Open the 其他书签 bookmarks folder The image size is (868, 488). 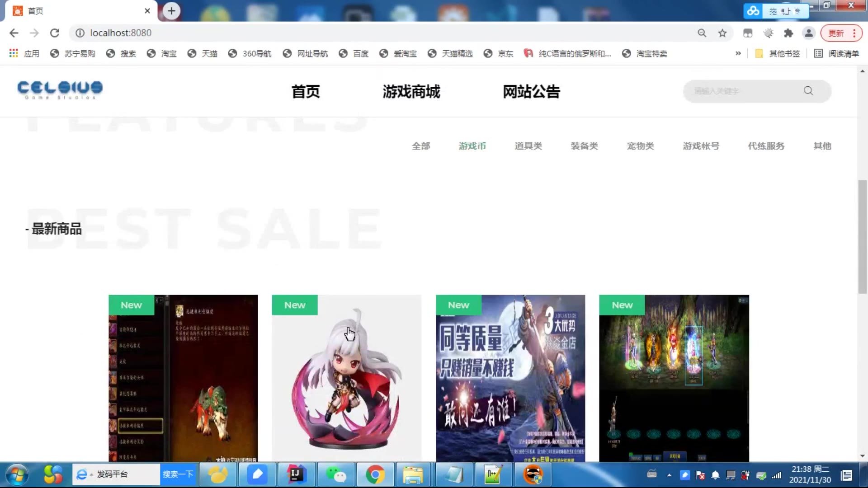[x=778, y=53]
